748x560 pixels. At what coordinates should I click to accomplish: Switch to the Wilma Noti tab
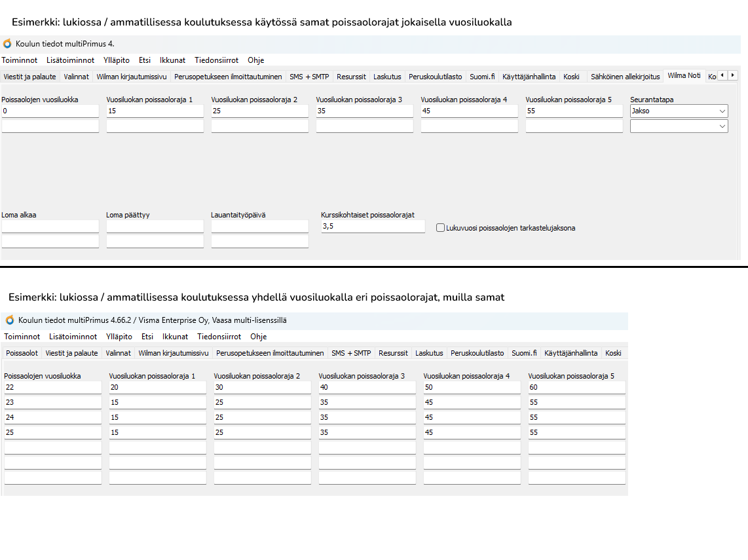pyautogui.click(x=684, y=76)
